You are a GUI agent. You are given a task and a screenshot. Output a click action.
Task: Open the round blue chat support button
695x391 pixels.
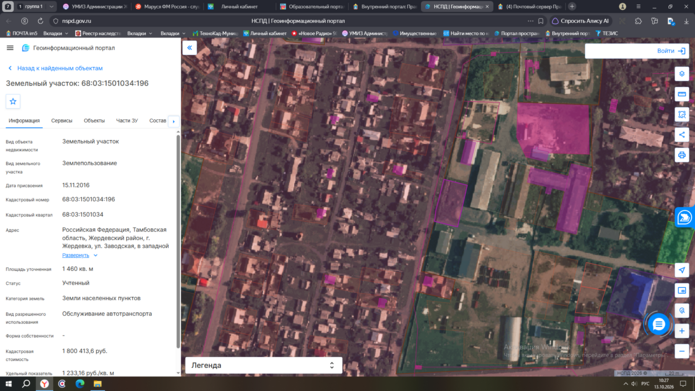658,324
